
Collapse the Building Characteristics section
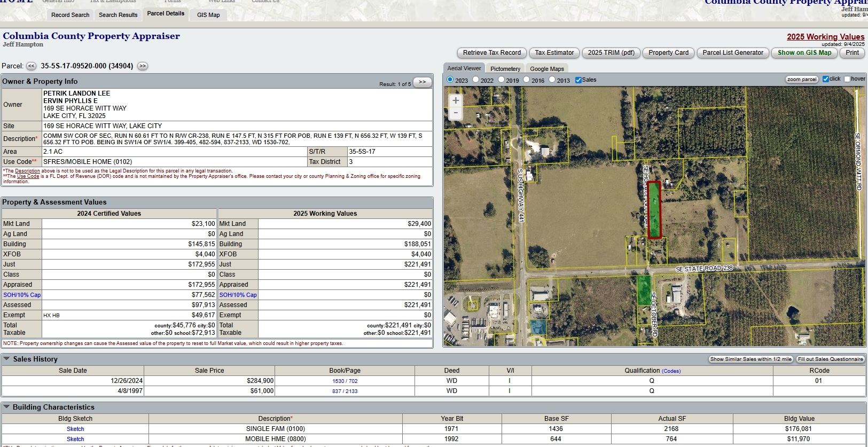click(x=7, y=407)
